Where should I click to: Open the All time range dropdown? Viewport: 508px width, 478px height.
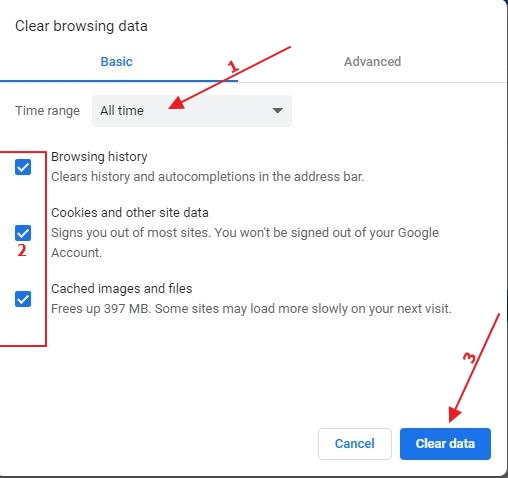[x=192, y=111]
